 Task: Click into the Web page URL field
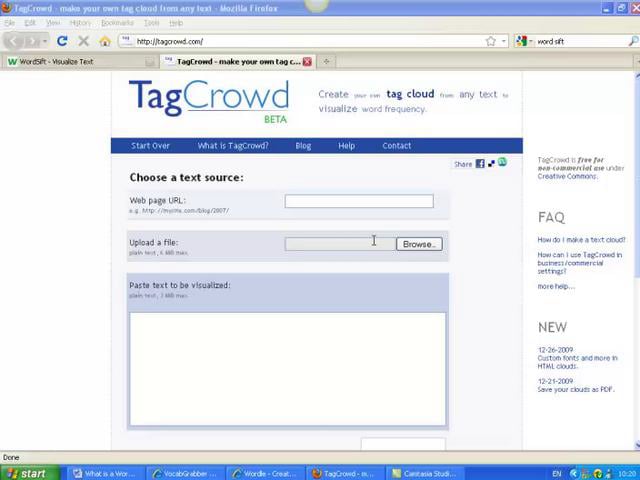[x=359, y=201]
